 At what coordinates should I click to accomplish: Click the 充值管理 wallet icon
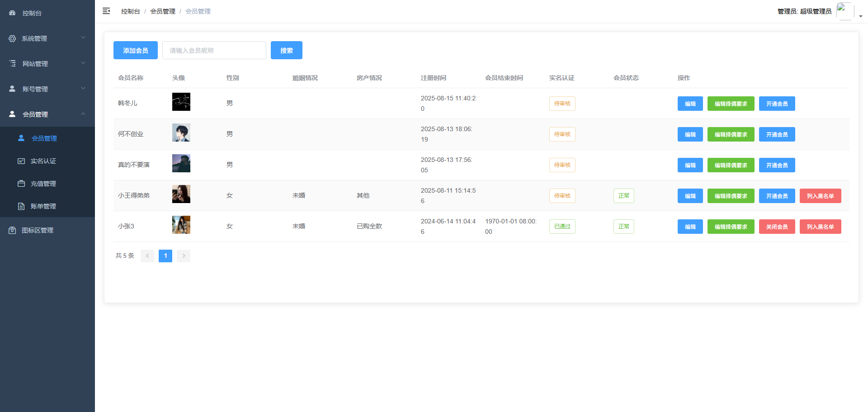21,184
